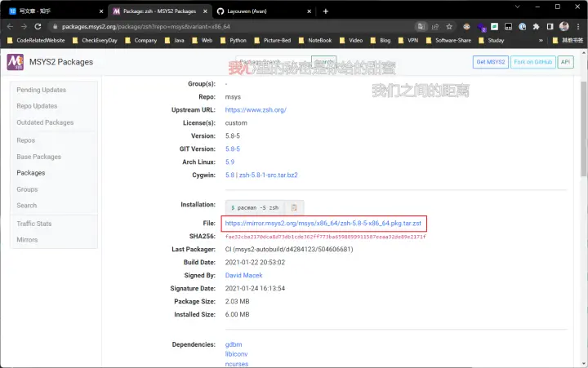
Task: Go back with the browser back arrow
Action: 10,27
